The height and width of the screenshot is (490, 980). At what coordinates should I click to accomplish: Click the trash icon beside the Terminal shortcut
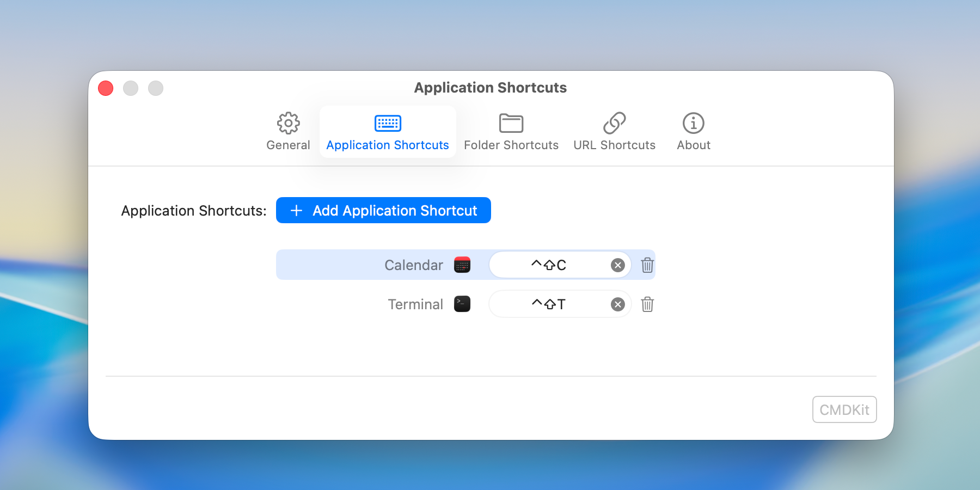click(x=647, y=304)
